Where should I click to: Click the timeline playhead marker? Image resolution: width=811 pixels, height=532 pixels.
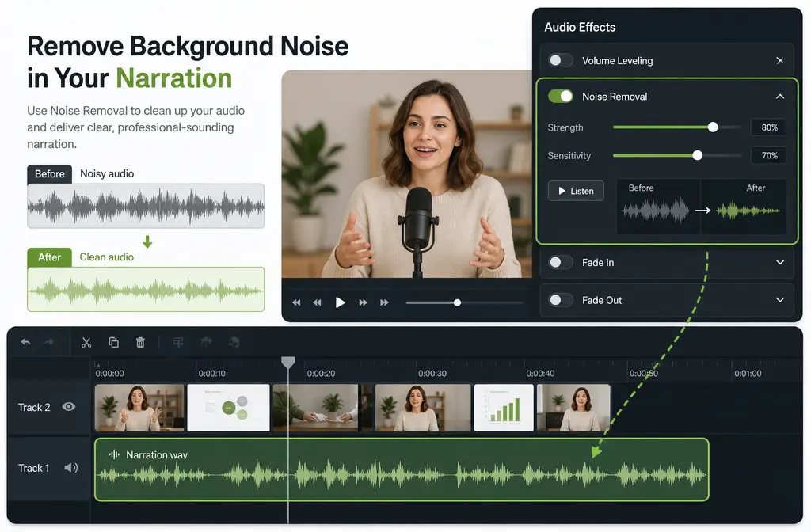pyautogui.click(x=288, y=363)
